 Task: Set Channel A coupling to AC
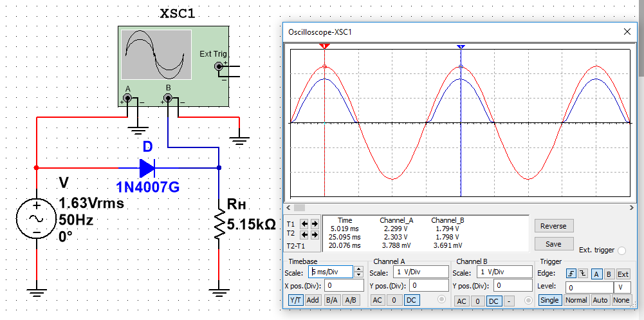tap(378, 300)
